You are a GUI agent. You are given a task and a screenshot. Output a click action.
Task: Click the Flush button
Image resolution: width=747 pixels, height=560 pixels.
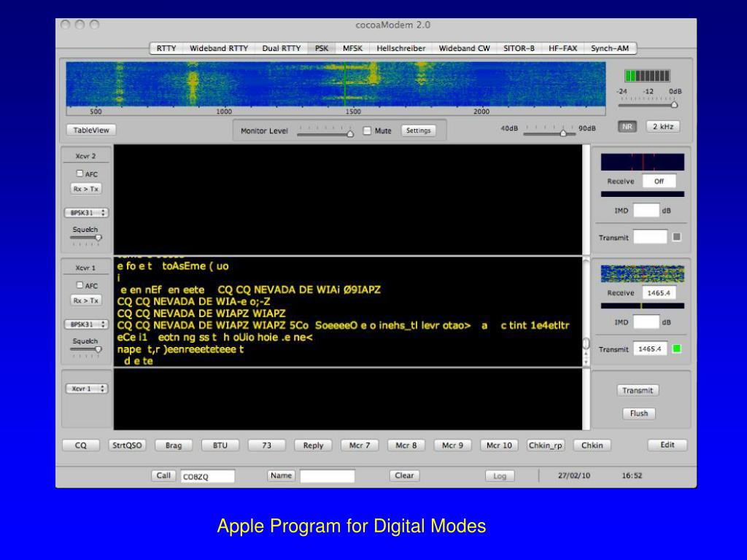point(639,413)
